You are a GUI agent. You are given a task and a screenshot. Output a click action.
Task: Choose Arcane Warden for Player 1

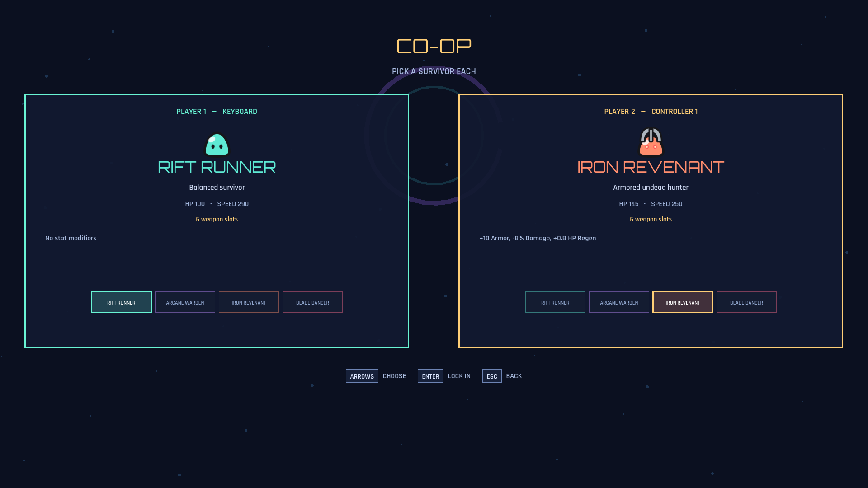(185, 302)
